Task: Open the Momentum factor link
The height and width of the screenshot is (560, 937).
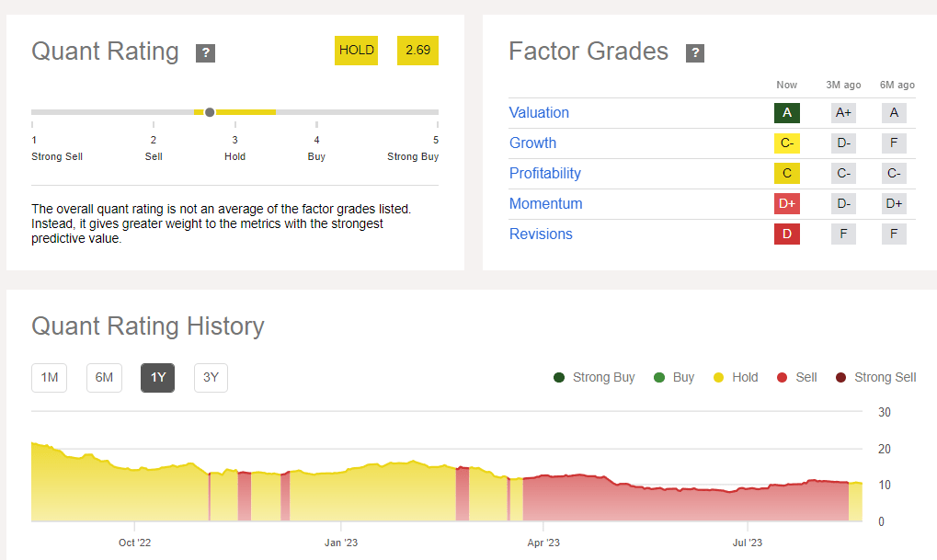Action: tap(546, 203)
